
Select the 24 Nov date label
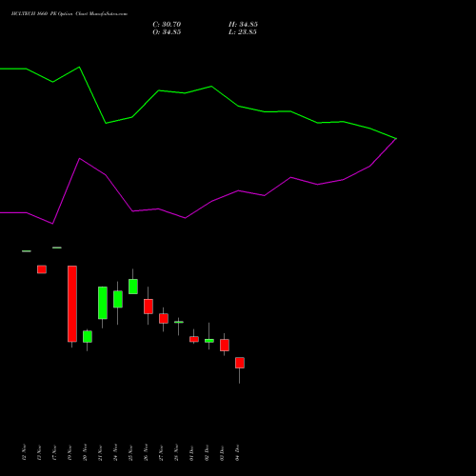pyautogui.click(x=115, y=452)
